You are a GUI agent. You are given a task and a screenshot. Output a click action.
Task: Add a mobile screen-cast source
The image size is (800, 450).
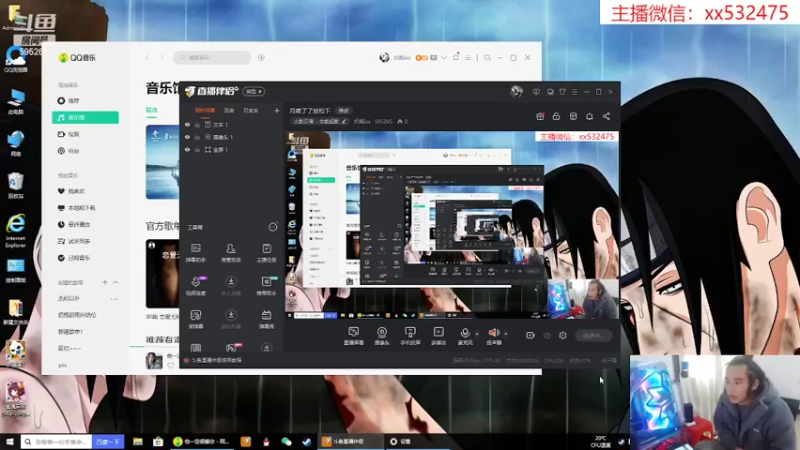pos(410,336)
